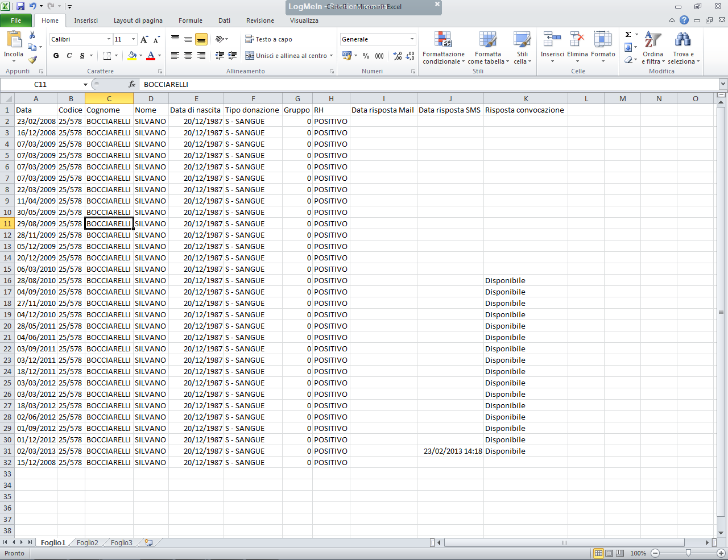Toggle Testo a capo wrap text
This screenshot has height=560, width=728.
pyautogui.click(x=268, y=39)
